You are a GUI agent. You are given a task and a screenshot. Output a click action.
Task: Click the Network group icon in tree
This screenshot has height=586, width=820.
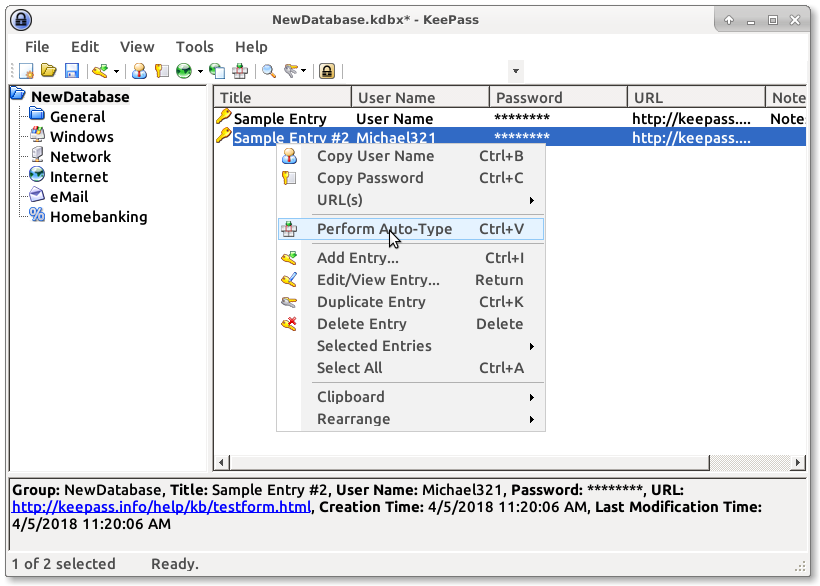pos(37,155)
